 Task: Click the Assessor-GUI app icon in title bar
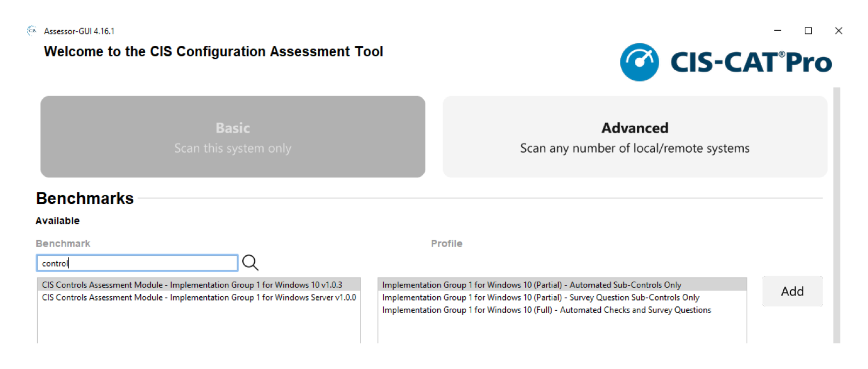[32, 31]
